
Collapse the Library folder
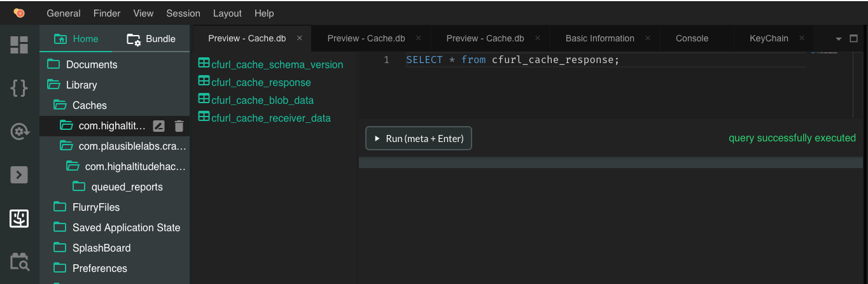(81, 85)
